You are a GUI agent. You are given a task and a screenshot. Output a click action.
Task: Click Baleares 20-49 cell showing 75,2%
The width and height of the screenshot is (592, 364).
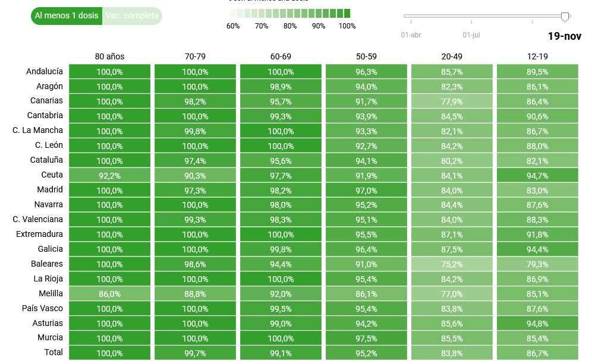pos(452,264)
